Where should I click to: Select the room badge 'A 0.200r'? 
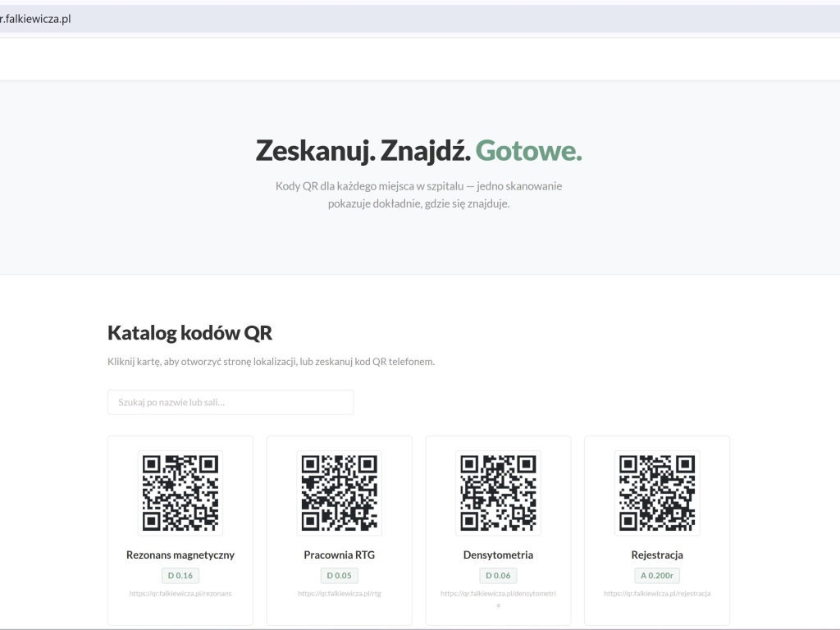pyautogui.click(x=657, y=575)
